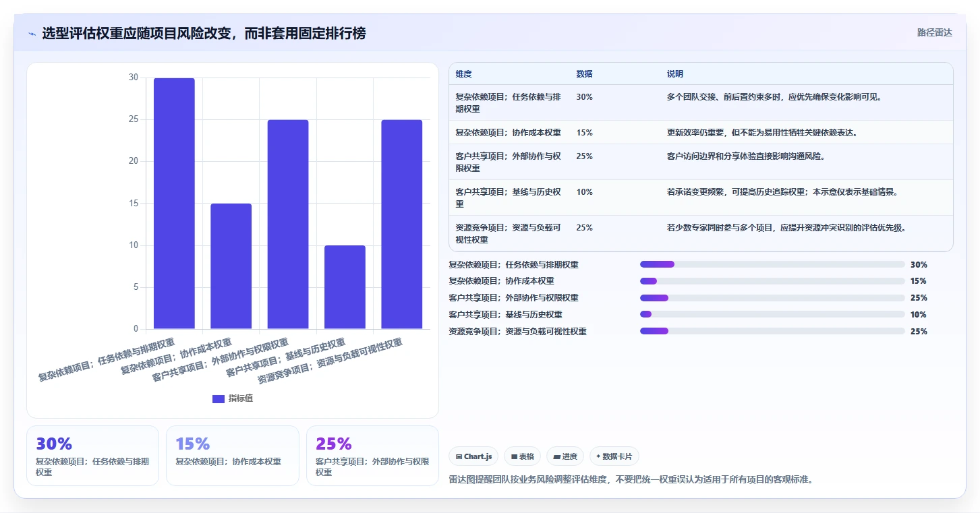This screenshot has height=513, width=980.
Task: Click footer note 雷达图提醒团队按业务风险调整
Action: tap(631, 480)
